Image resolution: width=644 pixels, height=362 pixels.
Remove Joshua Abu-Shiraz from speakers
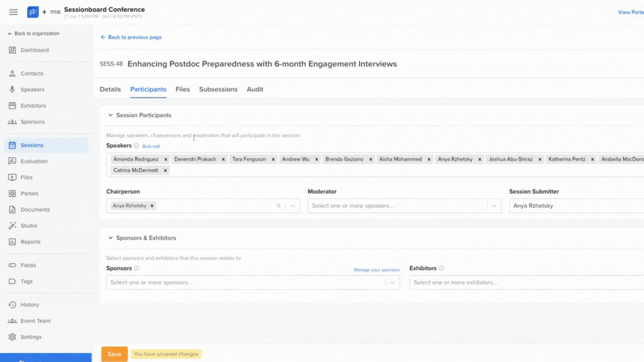540,159
